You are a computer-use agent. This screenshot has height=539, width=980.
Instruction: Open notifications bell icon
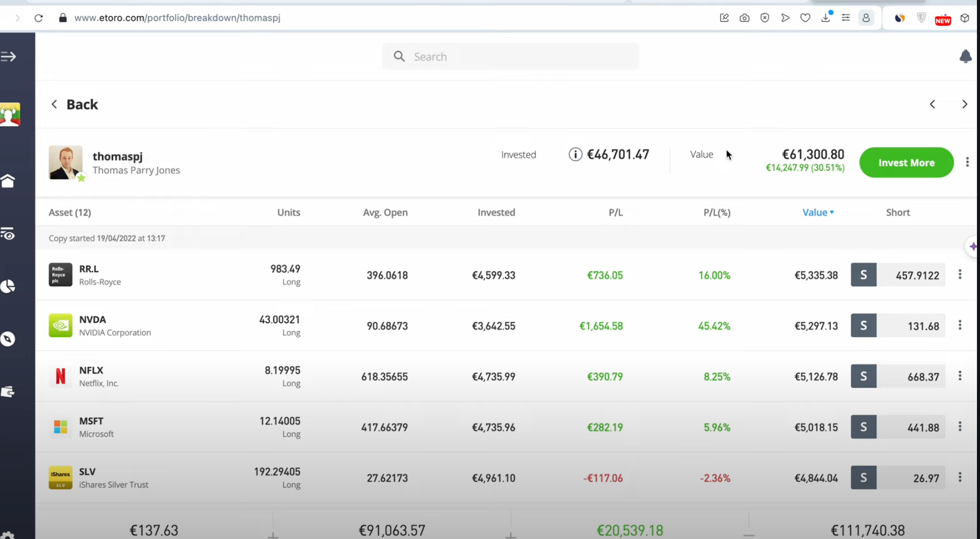tap(965, 56)
